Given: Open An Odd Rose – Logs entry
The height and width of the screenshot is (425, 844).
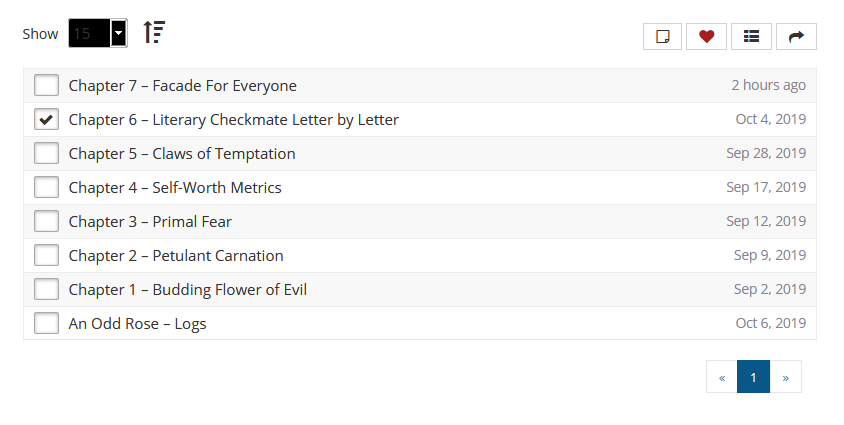Looking at the screenshot, I should 137,324.
